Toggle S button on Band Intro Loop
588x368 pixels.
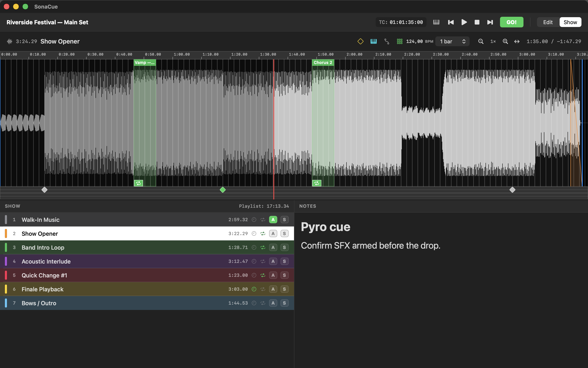284,247
